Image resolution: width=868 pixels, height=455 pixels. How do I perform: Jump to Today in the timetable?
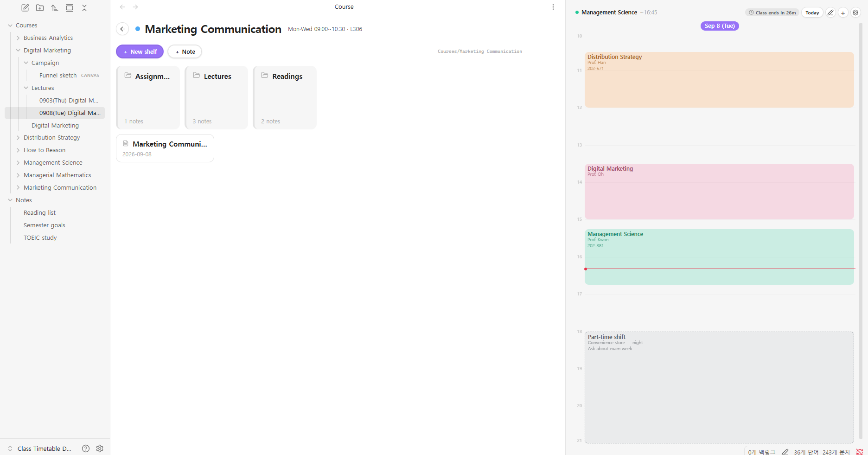pos(812,13)
